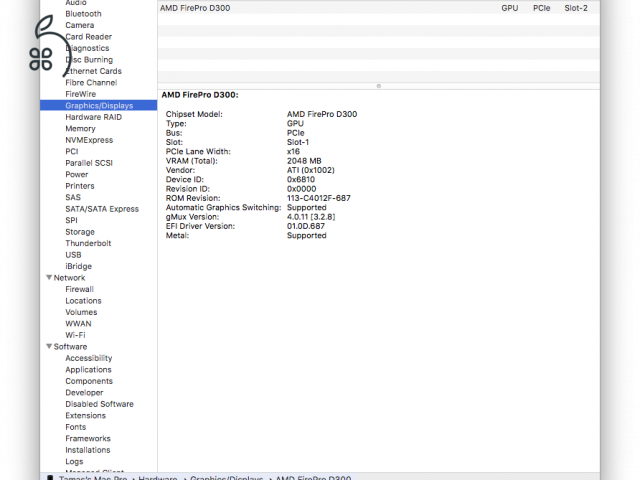Select Memory in the hardware list
Screen dimensions: 640x480
click(x=80, y=129)
